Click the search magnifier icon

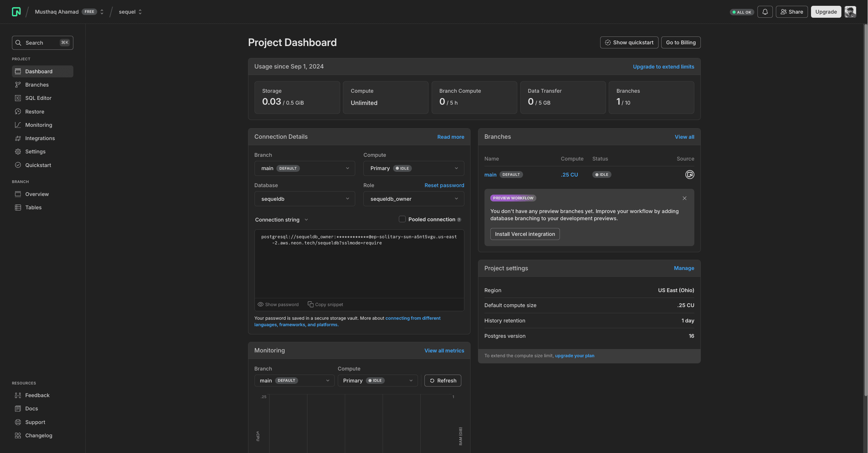(18, 43)
